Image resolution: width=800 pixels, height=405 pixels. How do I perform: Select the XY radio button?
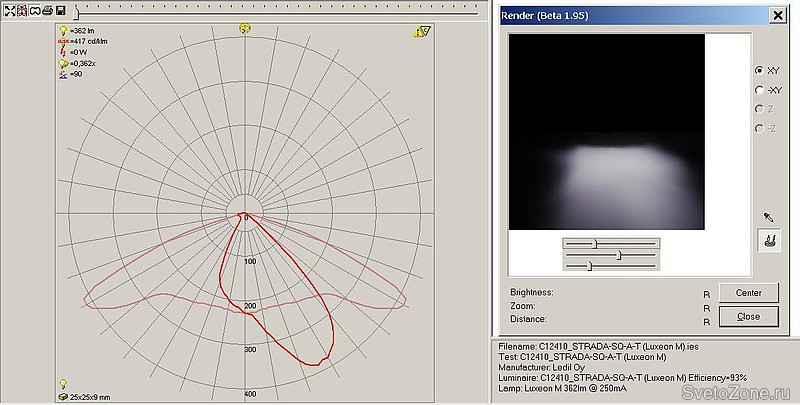[759, 71]
